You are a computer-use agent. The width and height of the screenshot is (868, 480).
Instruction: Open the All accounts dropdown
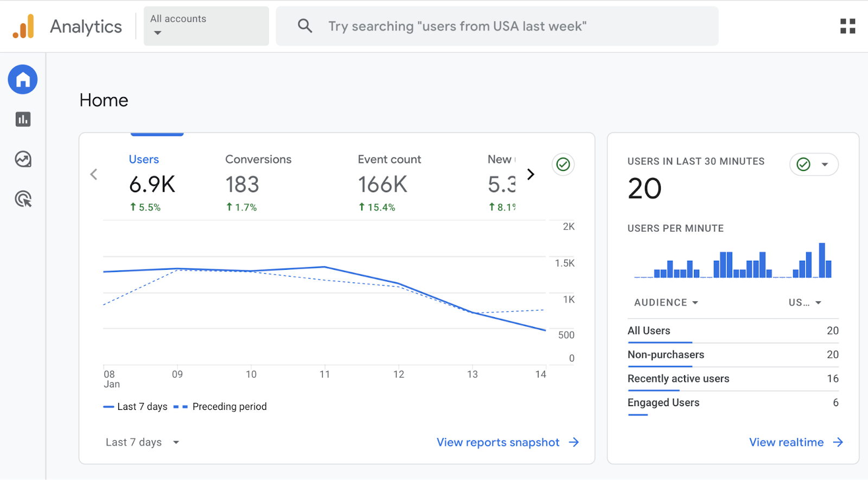tap(206, 26)
